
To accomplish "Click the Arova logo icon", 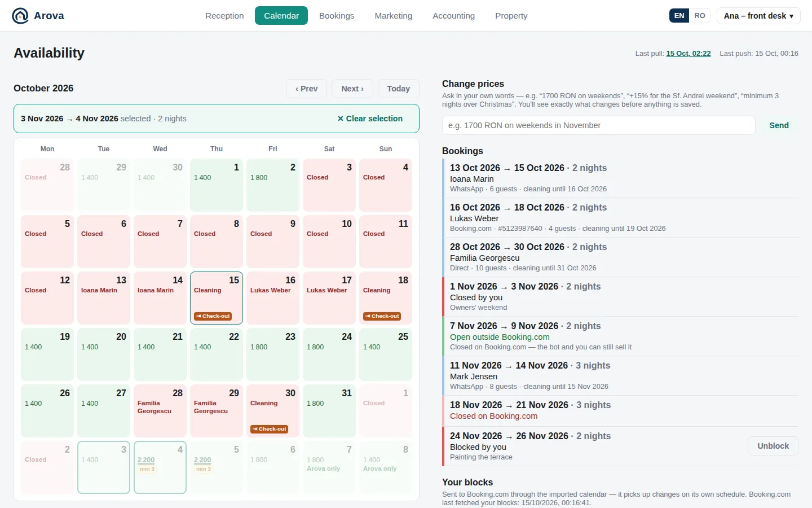I will (20, 16).
